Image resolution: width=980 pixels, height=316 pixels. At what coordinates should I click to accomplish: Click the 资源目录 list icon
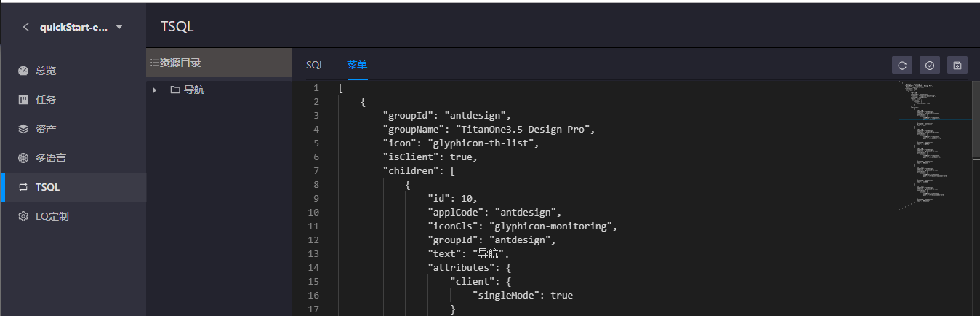tap(154, 63)
